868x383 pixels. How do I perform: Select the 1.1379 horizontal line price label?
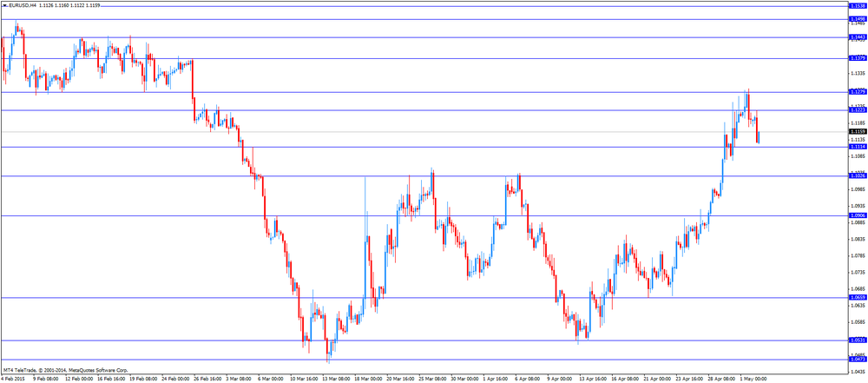(x=857, y=58)
